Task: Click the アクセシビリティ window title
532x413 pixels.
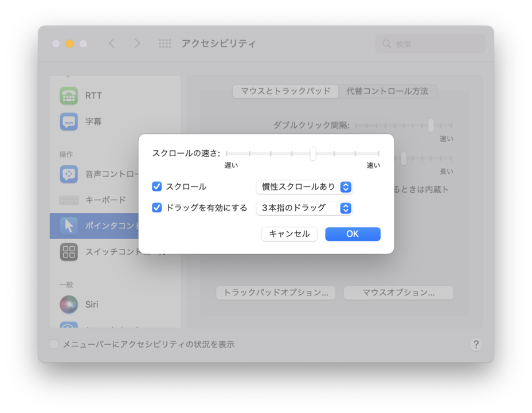Action: pyautogui.click(x=218, y=44)
